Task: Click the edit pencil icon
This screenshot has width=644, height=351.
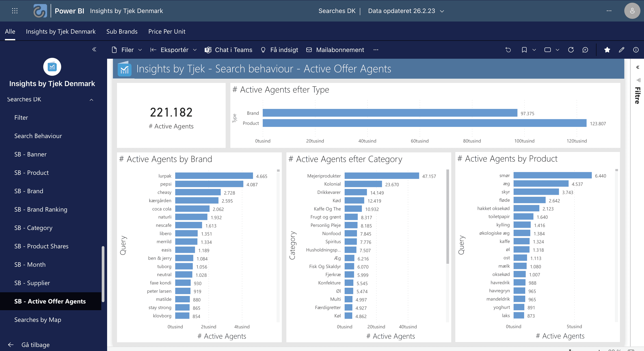Action: click(x=622, y=50)
